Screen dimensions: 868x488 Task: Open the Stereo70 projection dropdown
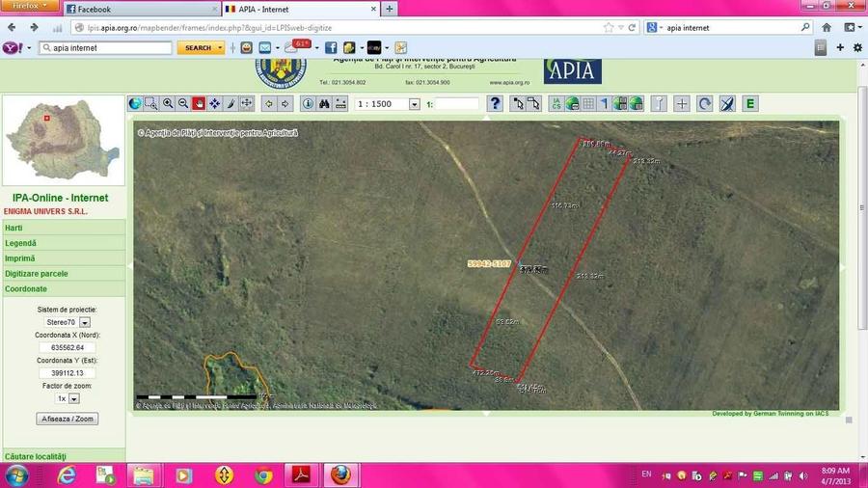85,322
